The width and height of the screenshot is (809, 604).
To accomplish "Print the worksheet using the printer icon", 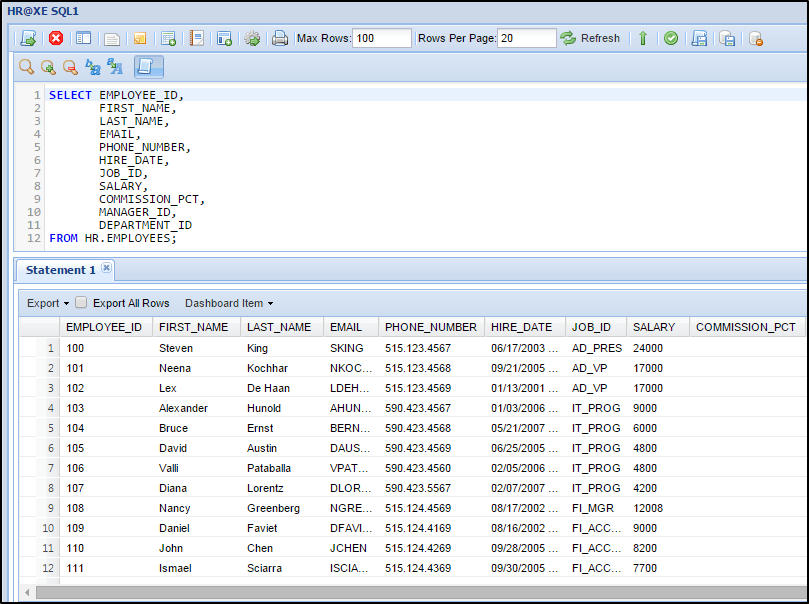I will point(280,38).
